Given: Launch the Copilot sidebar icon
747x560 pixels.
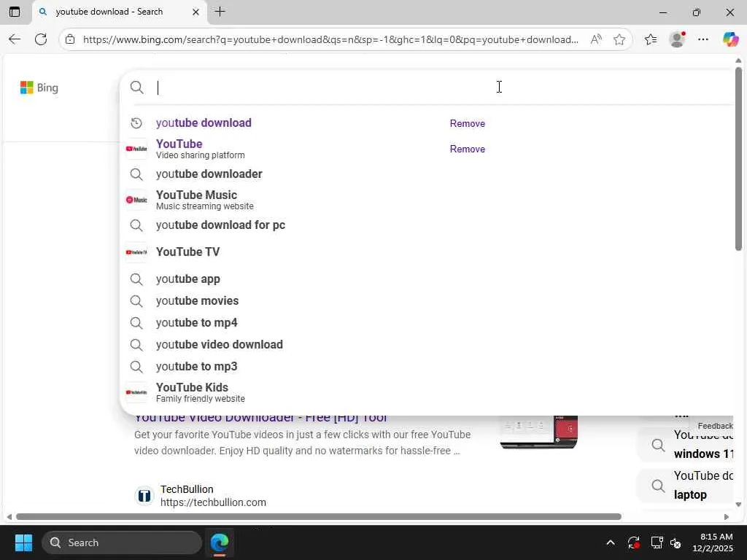Looking at the screenshot, I should 729,39.
